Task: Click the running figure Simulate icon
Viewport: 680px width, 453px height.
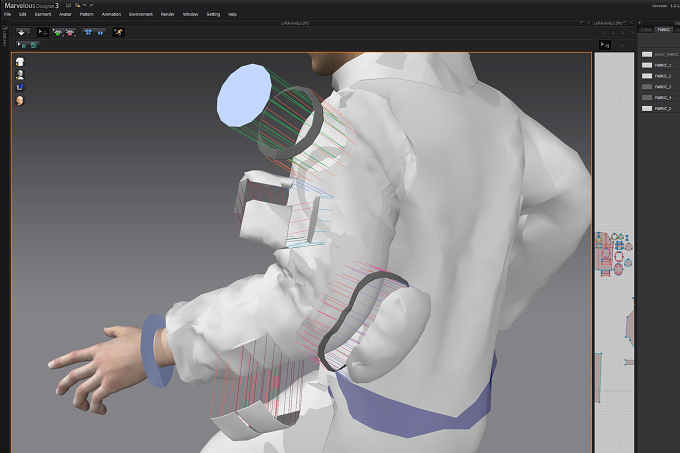Action: click(x=118, y=32)
